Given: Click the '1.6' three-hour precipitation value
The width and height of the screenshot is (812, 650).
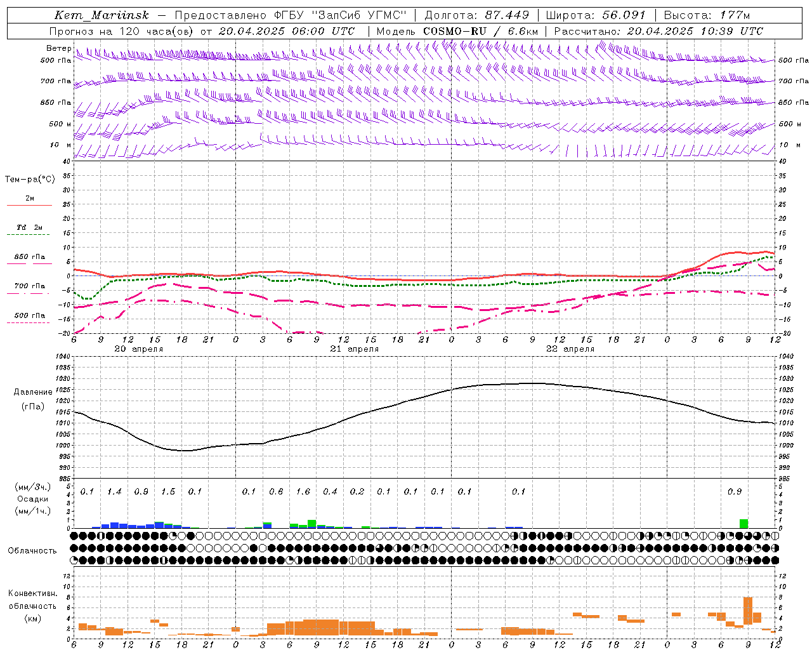Looking at the screenshot, I should tap(303, 492).
